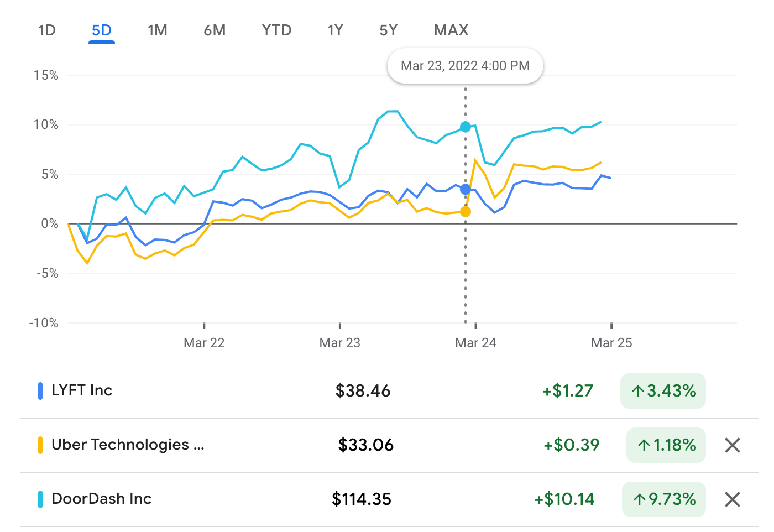This screenshot has height=532, width=774.
Task: Switch to the 6M time range
Action: coord(215,30)
